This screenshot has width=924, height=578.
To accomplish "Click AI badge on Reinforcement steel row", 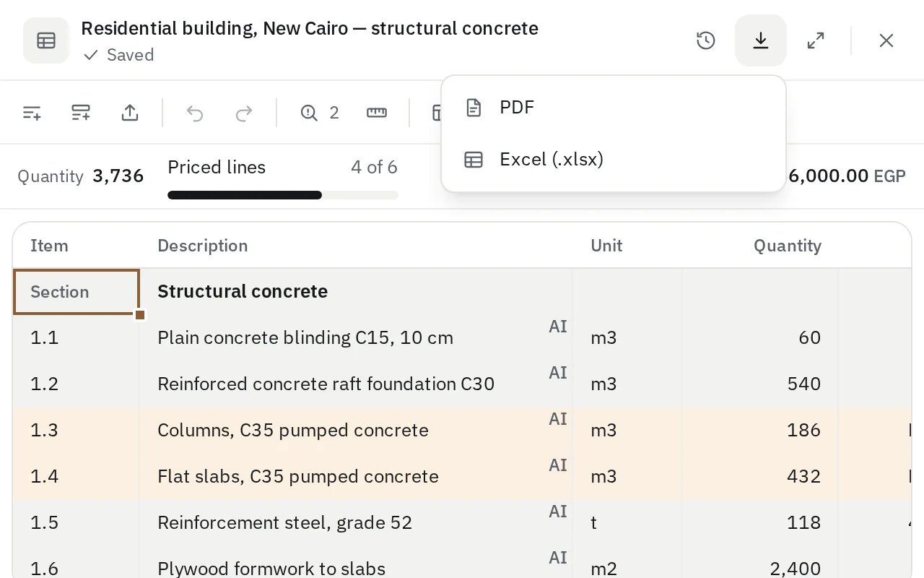I will [x=558, y=512].
